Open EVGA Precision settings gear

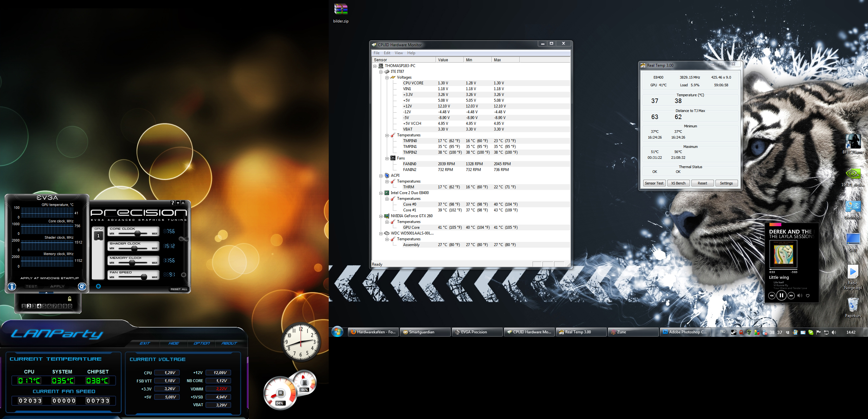coord(82,286)
